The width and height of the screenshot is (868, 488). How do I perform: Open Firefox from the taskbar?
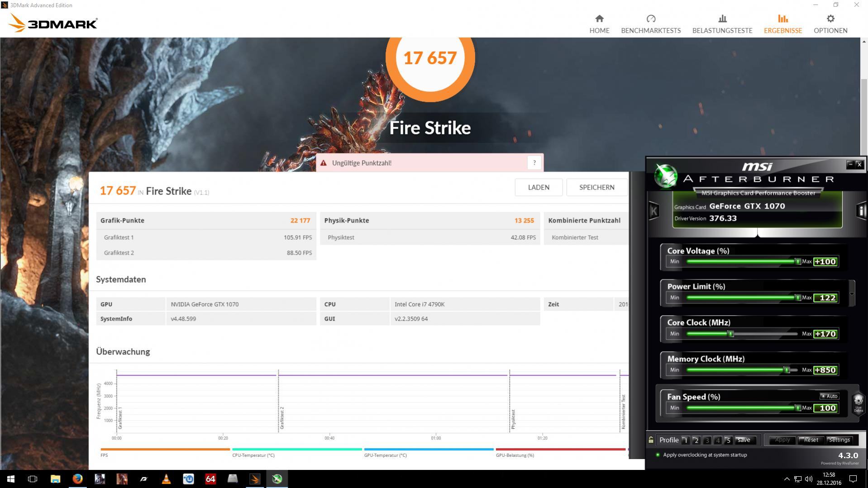click(x=77, y=479)
